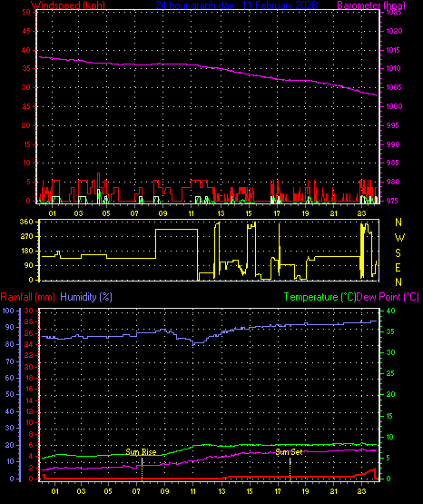Click the '90' wind direction axis label

[x=29, y=265]
